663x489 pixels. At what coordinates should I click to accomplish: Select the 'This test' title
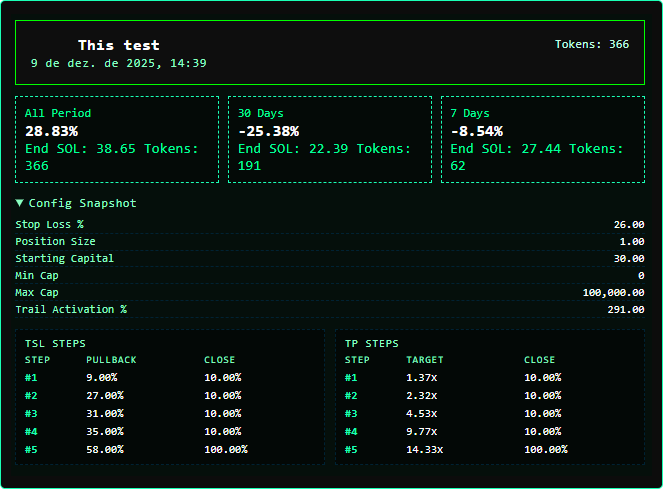119,45
